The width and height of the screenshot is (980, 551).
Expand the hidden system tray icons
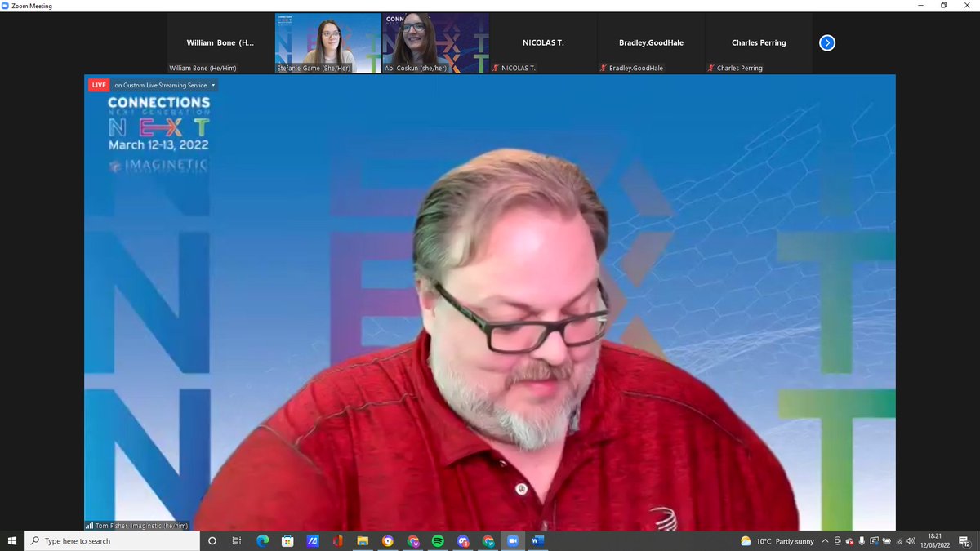point(825,540)
